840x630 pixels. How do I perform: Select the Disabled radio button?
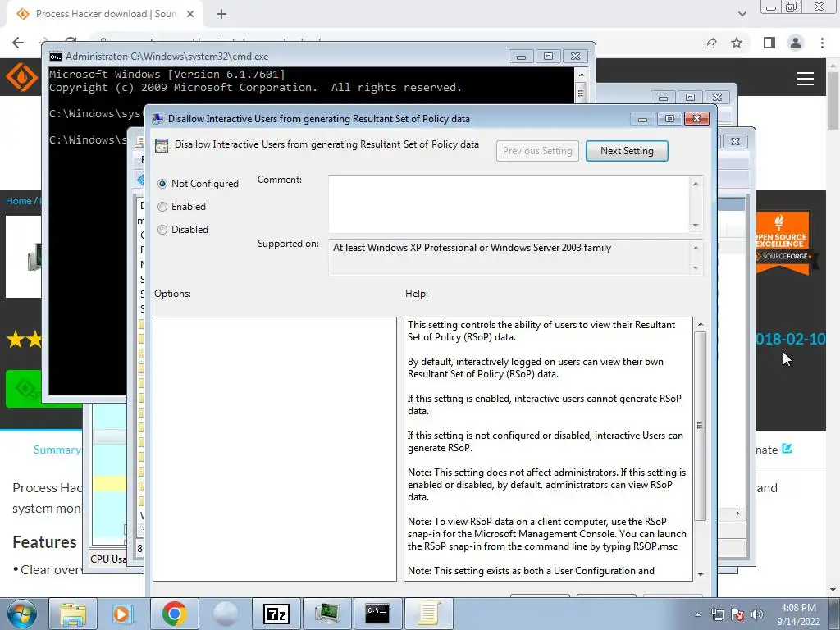pyautogui.click(x=162, y=230)
